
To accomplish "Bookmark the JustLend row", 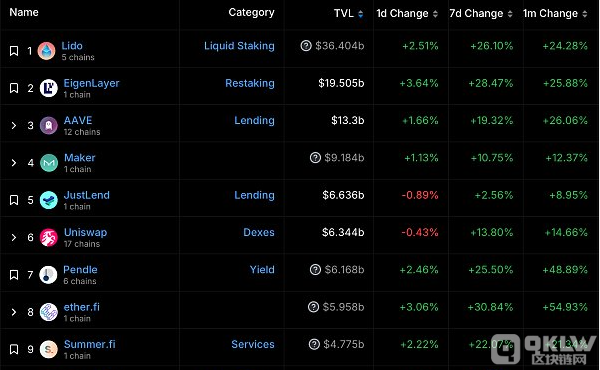I will pos(14,200).
